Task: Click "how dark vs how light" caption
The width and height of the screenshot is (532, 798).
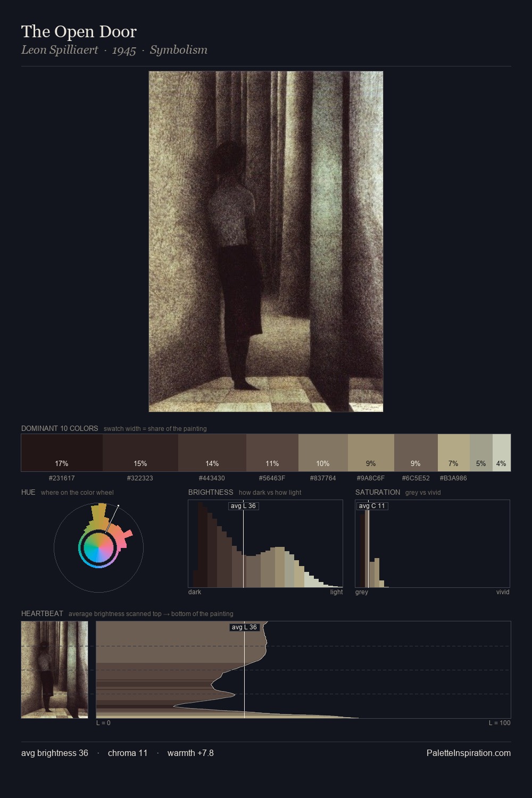Action: coord(270,493)
